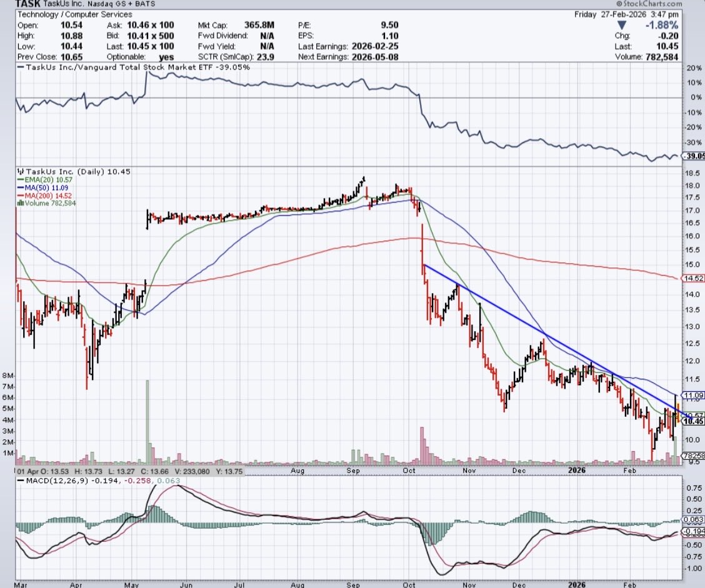Select the Open value 10.54
This screenshot has width=705, height=588.
(71, 25)
